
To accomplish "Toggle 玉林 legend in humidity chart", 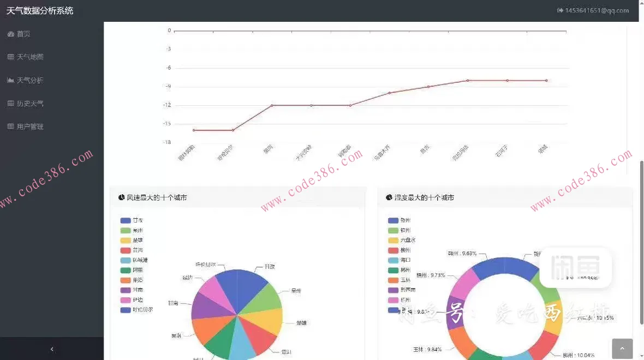I will pyautogui.click(x=399, y=280).
